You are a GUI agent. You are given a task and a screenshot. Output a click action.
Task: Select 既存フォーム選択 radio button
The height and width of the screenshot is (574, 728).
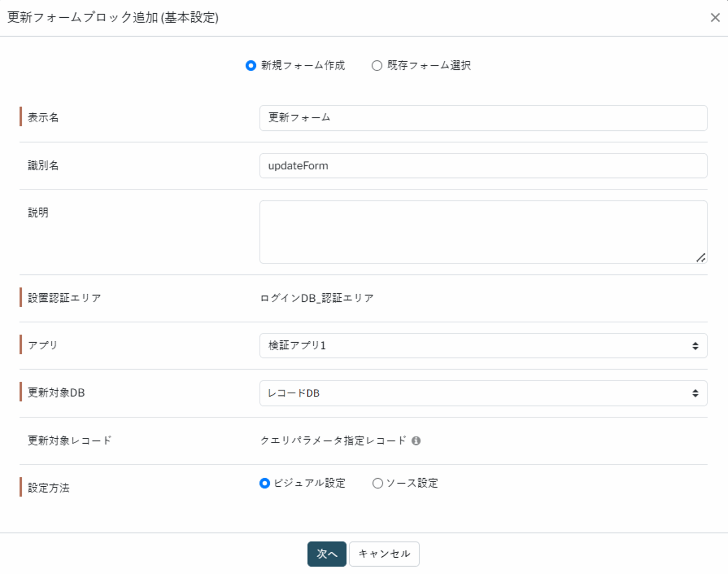(x=377, y=65)
